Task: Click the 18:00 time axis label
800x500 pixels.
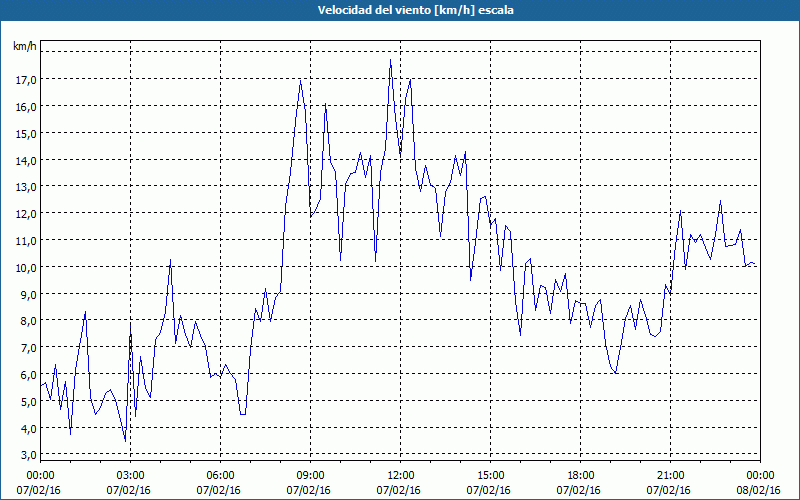Action: pos(581,476)
